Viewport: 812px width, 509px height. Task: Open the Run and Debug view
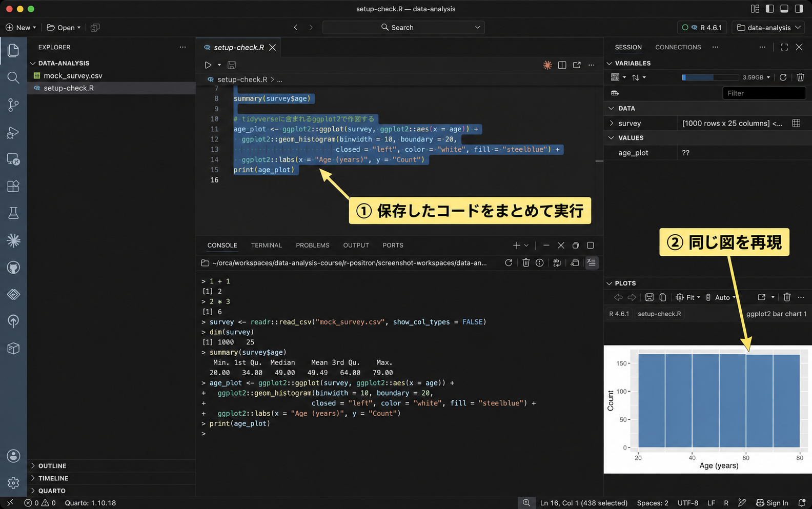point(13,132)
